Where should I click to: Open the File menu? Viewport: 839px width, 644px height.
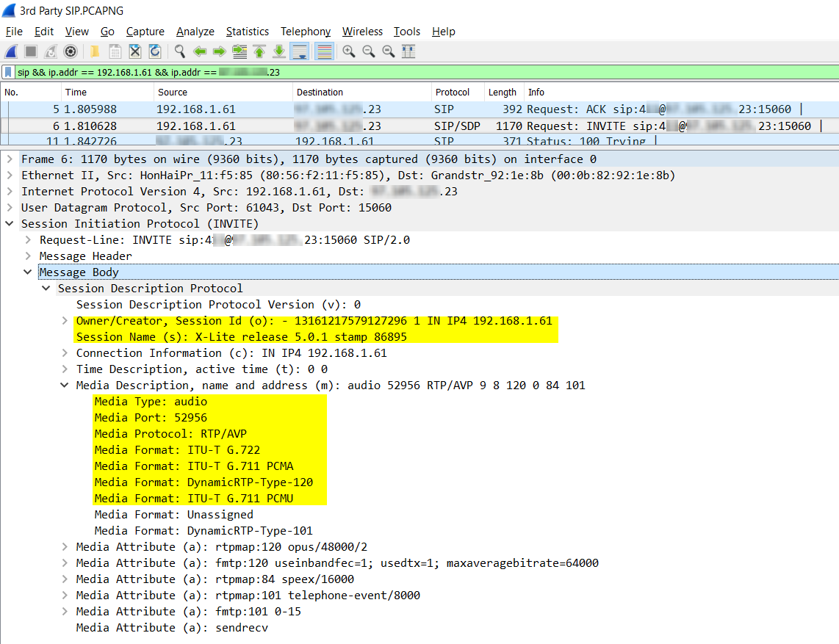(x=14, y=32)
